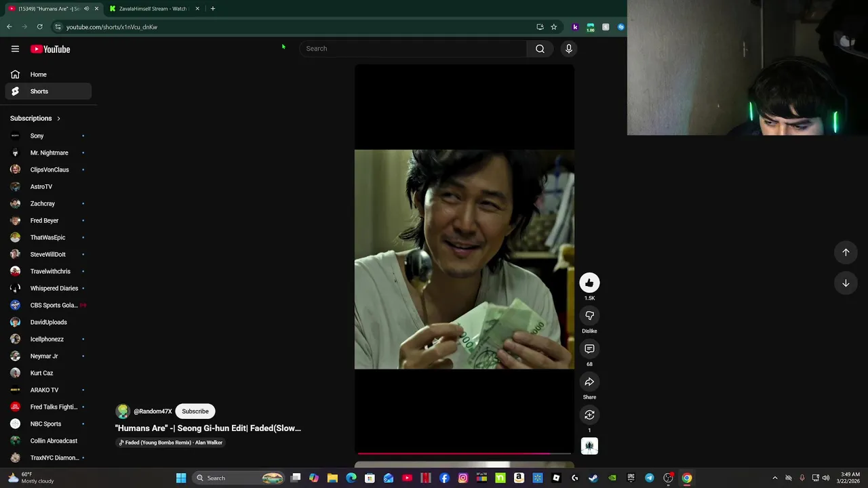Image resolution: width=868 pixels, height=488 pixels.
Task: Click the search magnifier button
Action: pyautogui.click(x=540, y=48)
